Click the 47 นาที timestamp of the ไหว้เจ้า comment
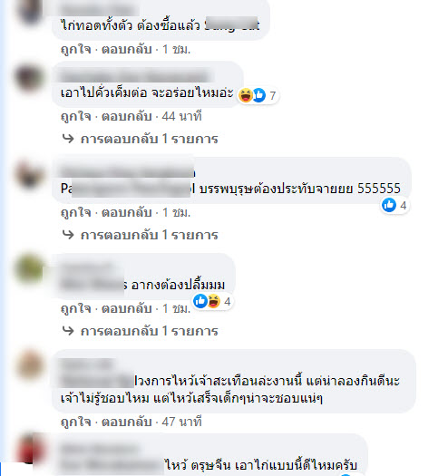448x476 pixels. click(x=181, y=422)
